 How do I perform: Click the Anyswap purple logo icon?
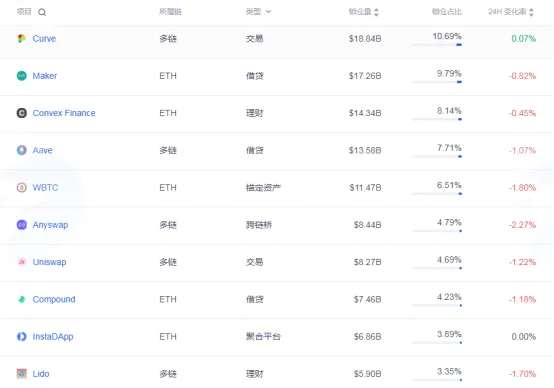tap(22, 225)
